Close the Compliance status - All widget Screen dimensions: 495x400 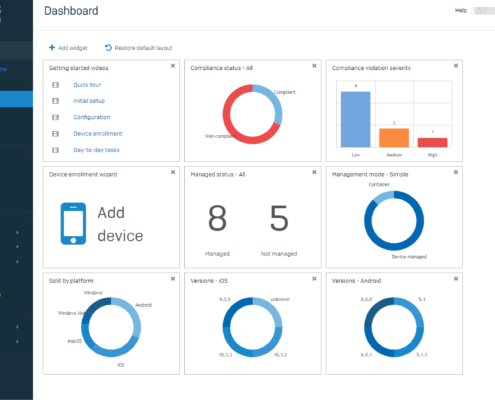pos(314,66)
